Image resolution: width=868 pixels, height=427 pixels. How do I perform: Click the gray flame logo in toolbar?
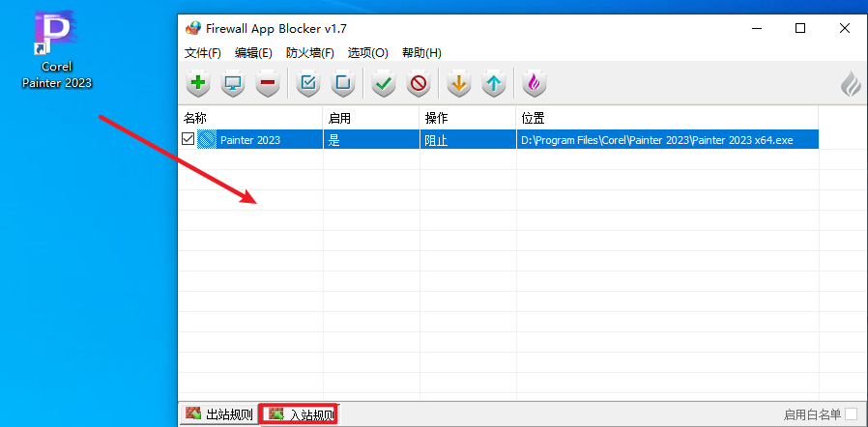click(x=851, y=85)
